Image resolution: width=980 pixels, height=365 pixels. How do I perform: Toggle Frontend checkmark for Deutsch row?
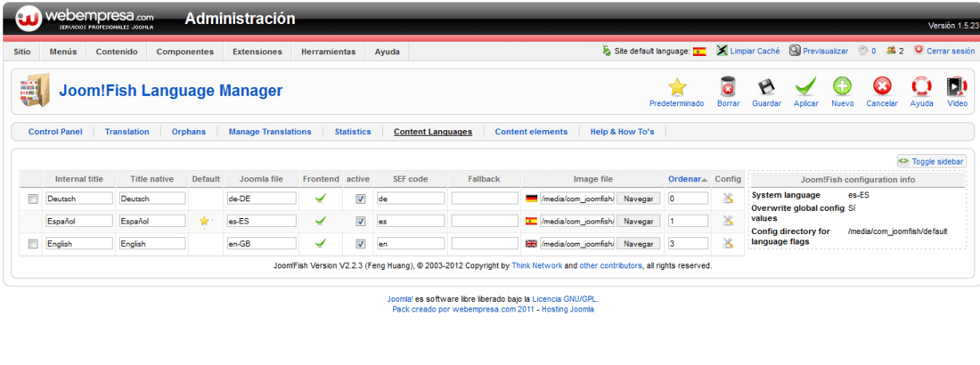(321, 199)
